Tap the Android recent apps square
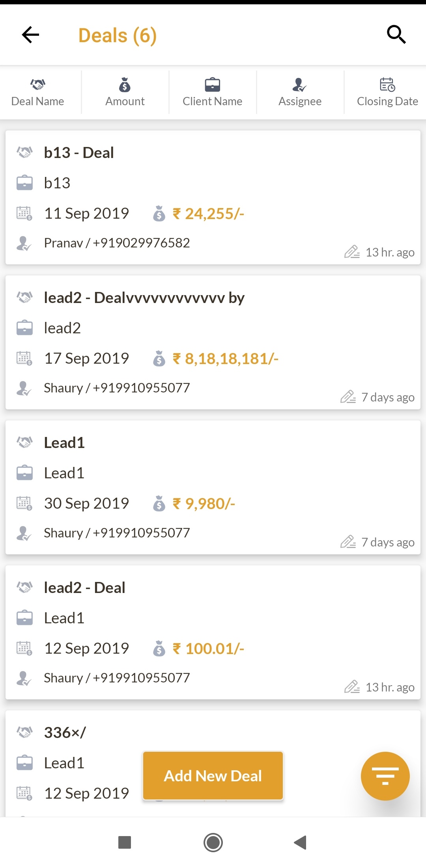Screen dimensions: 426x868 [125, 842]
